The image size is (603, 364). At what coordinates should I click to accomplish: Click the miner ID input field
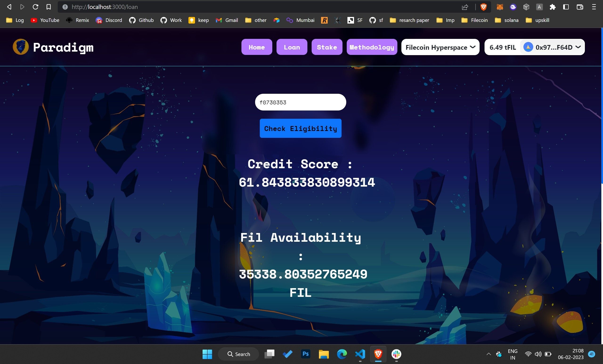pyautogui.click(x=300, y=102)
